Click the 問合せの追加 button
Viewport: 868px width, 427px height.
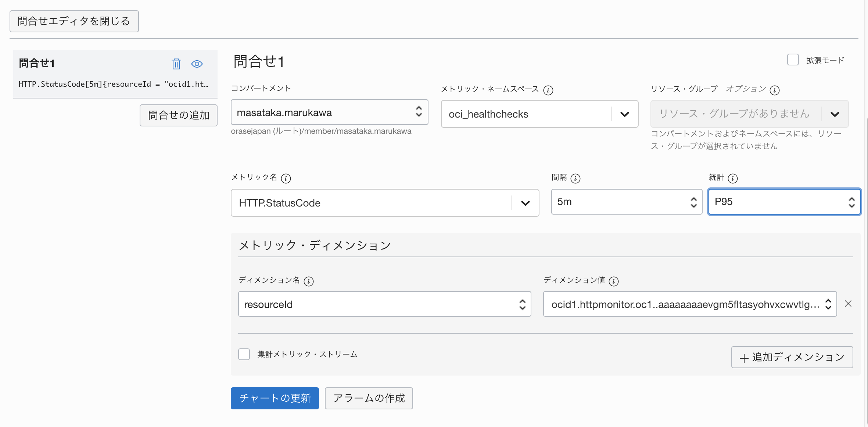[179, 115]
